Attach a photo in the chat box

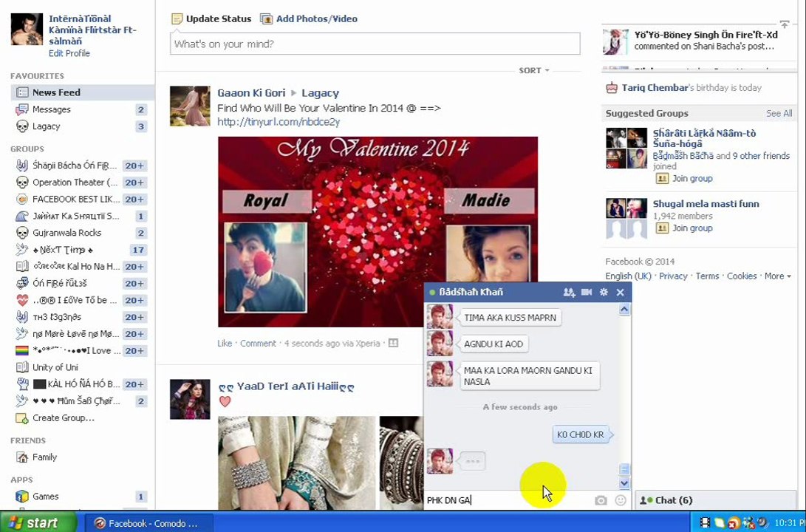(601, 500)
